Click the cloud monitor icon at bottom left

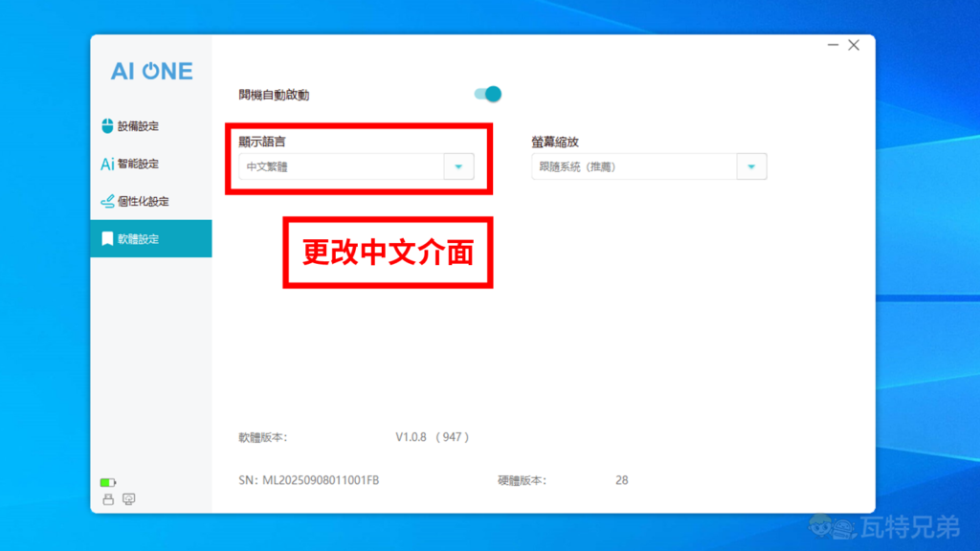pos(129,498)
